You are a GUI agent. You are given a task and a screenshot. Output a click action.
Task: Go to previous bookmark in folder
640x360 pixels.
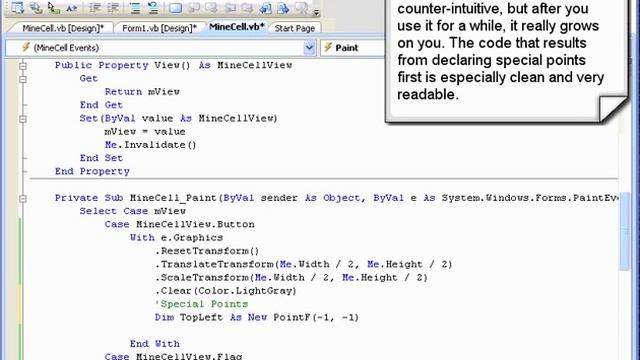230,7
